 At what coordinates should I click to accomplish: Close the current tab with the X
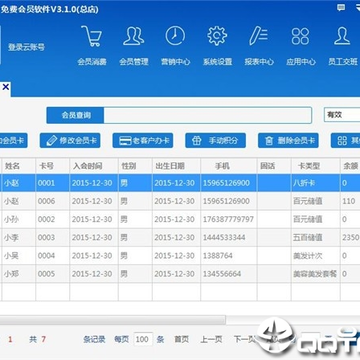pos(5,88)
